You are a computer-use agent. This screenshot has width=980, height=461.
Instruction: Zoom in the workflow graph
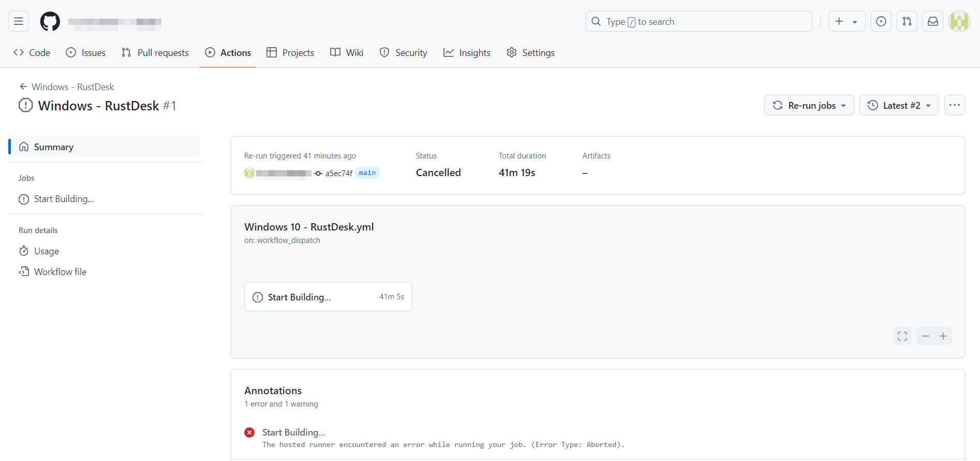(943, 336)
